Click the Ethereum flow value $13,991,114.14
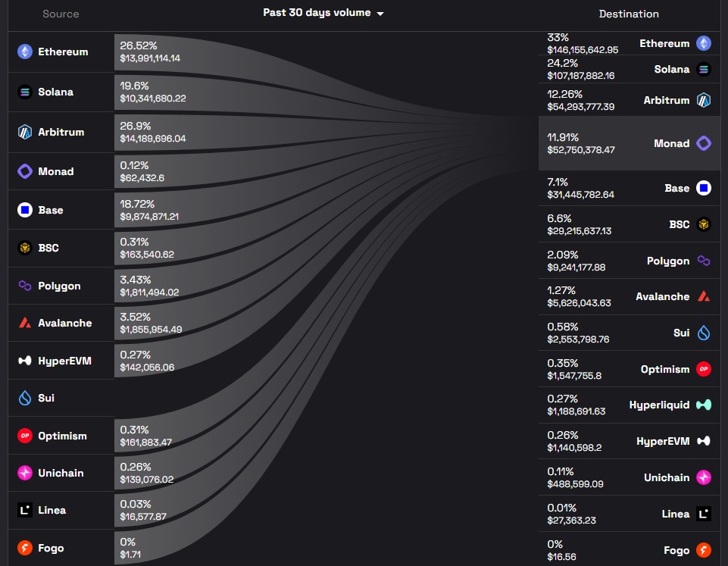The height and width of the screenshot is (566, 728). pyautogui.click(x=150, y=58)
